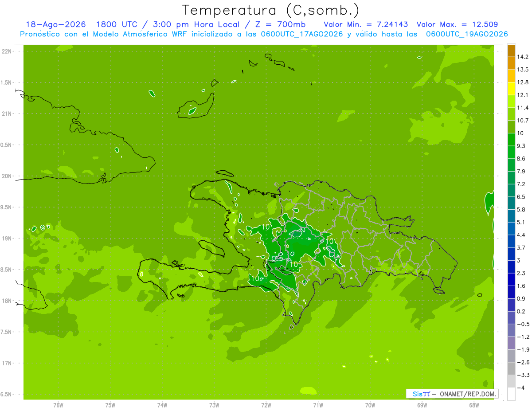Click the "20N" latitude label
Viewport: 532px width, 411px height.
[x=7, y=176]
